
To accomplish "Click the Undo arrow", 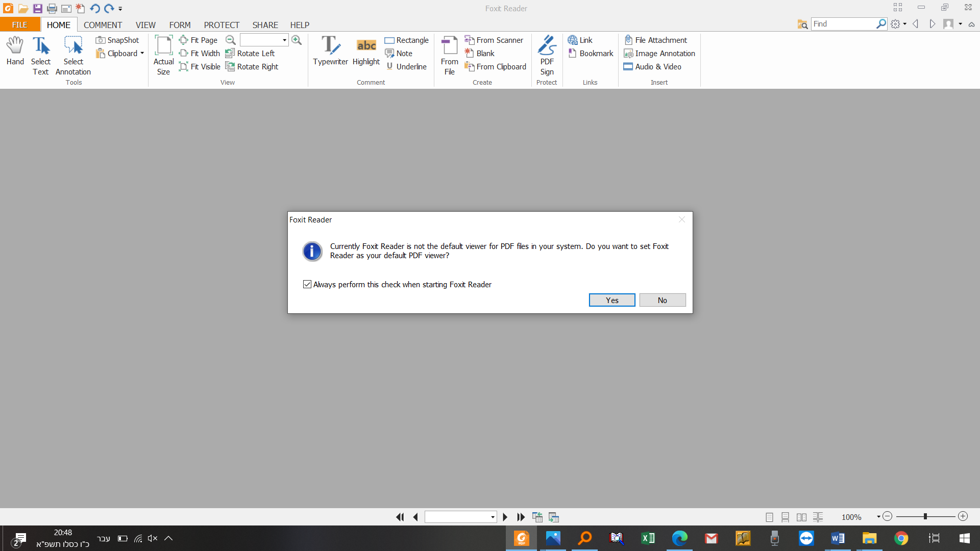I will 94,8.
